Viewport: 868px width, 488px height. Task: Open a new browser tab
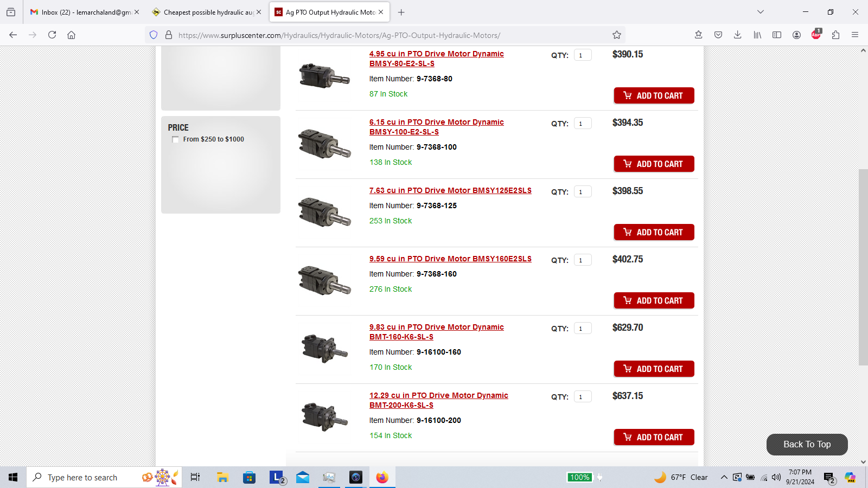401,12
